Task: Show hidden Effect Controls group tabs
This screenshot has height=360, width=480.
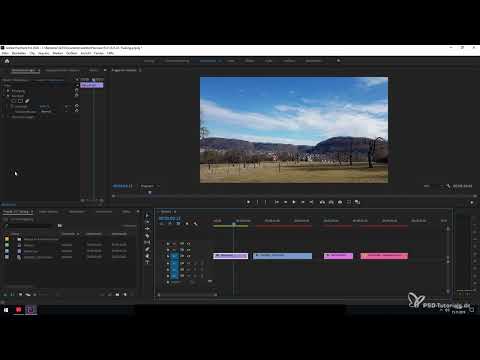Action: click(x=105, y=70)
